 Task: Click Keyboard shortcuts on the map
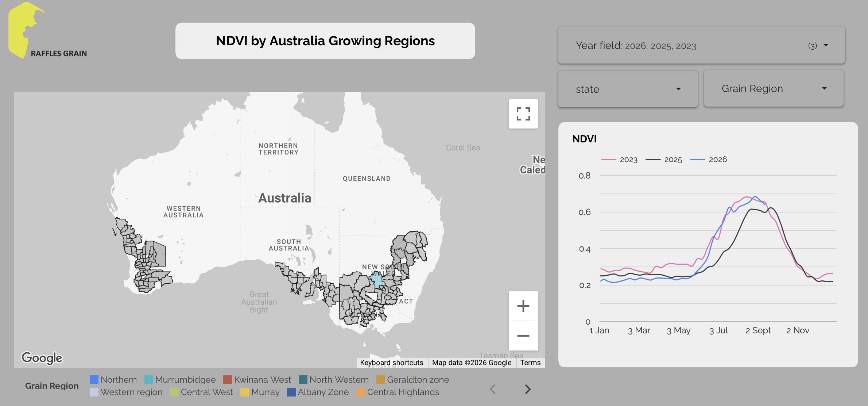(391, 363)
